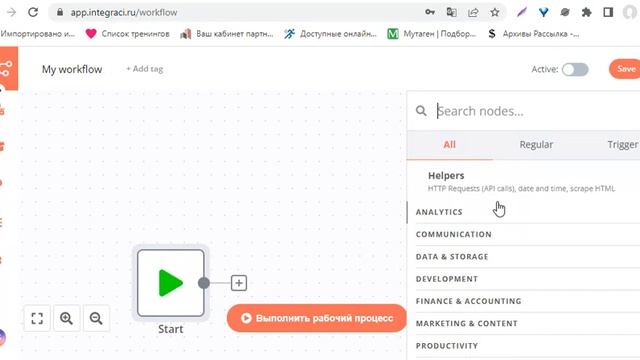Bookmark this page with the star
Viewport: 640px width, 360px height.
tap(495, 12)
